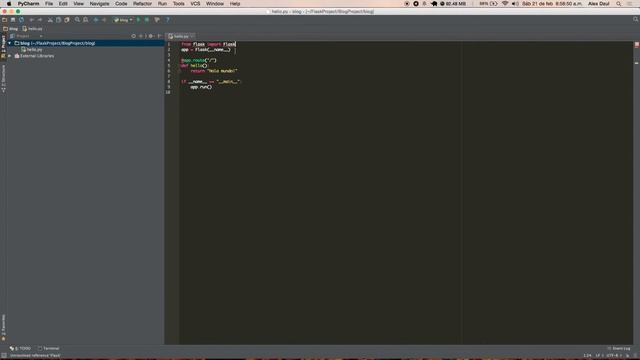Click the hide Project panel icon

(x=160, y=36)
